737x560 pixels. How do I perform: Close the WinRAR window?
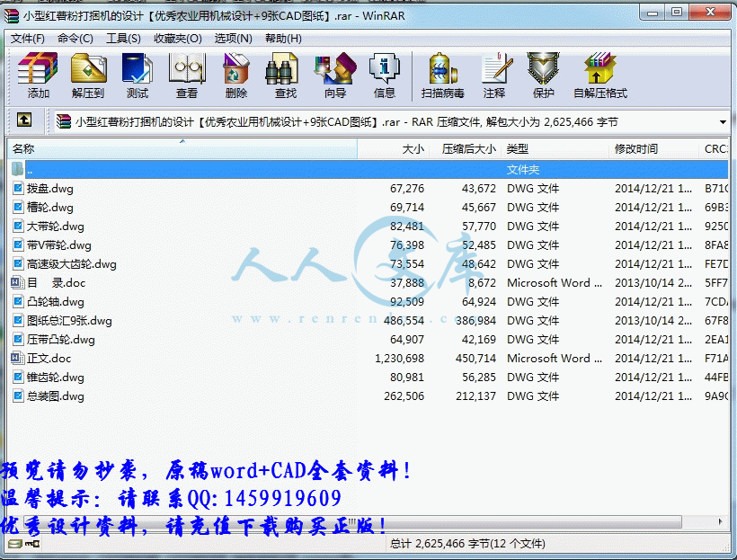[711, 13]
